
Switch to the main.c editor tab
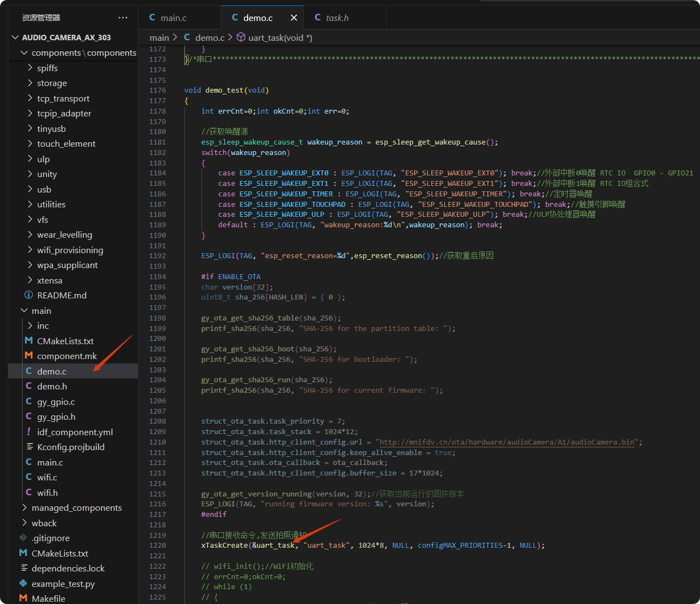coord(173,18)
